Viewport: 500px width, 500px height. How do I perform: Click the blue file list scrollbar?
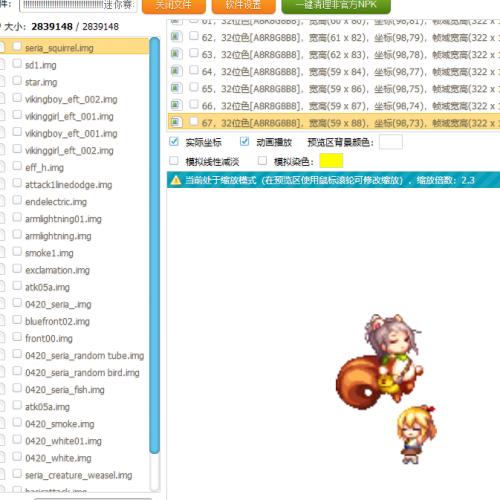tap(154, 246)
